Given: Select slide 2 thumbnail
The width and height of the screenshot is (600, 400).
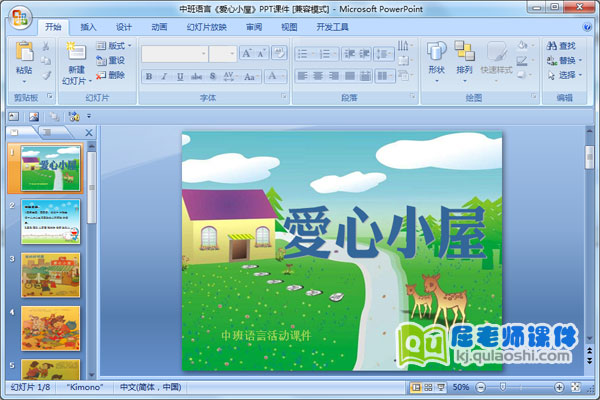Looking at the screenshot, I should (51, 222).
